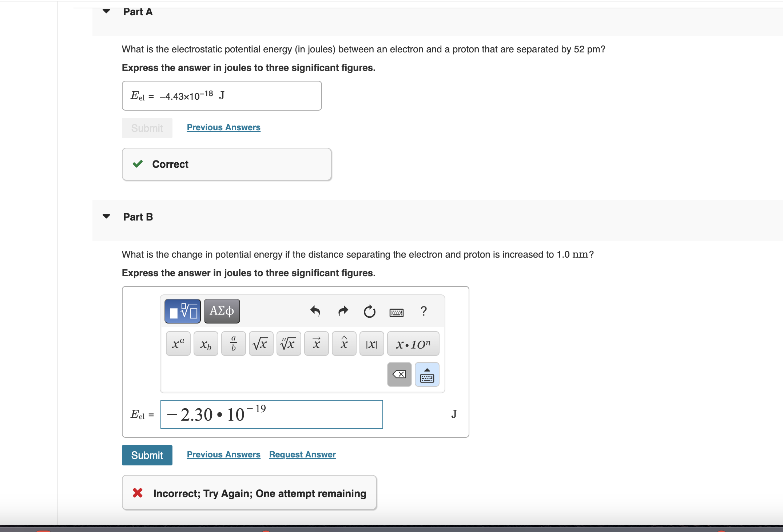The image size is (783, 532).
Task: Submit the Part B answer
Action: (147, 455)
